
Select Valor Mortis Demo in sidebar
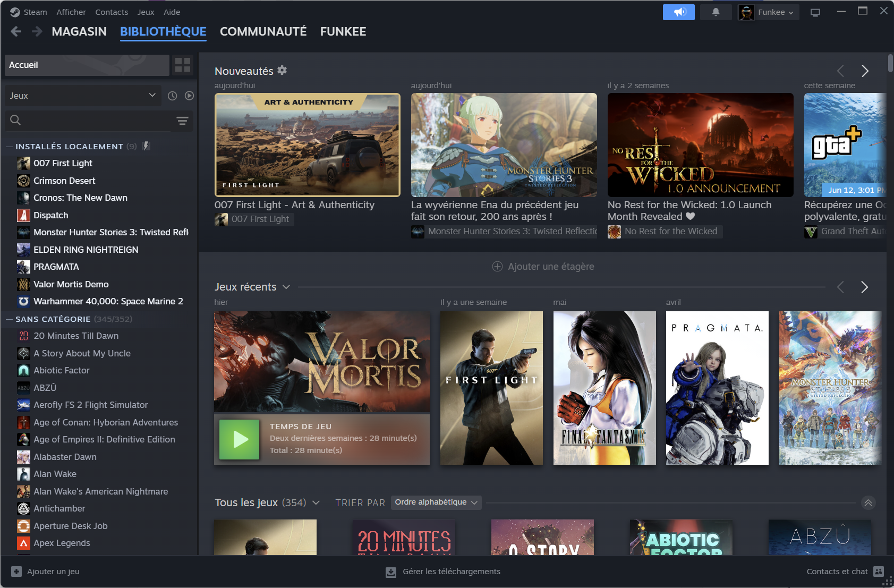71,284
